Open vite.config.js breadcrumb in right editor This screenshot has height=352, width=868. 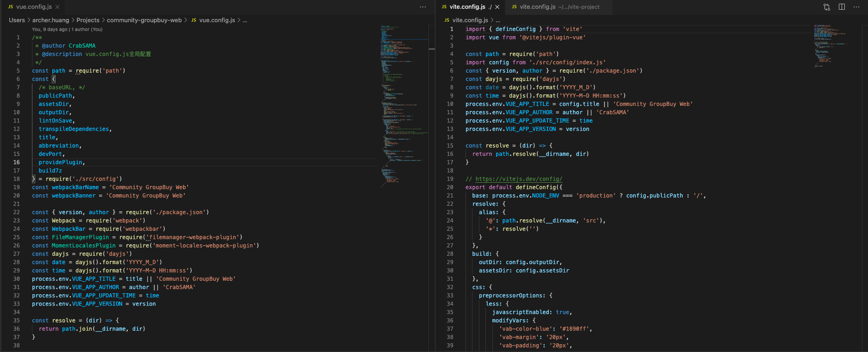(470, 20)
